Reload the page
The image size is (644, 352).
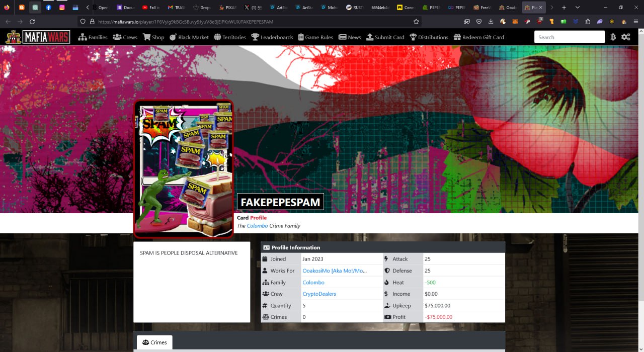pos(32,22)
